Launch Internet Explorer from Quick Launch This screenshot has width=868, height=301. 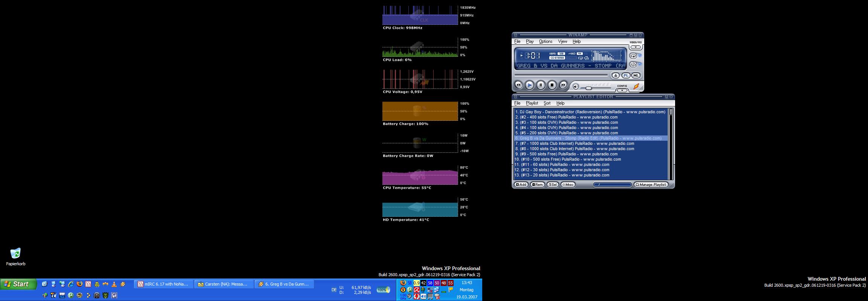click(x=71, y=284)
